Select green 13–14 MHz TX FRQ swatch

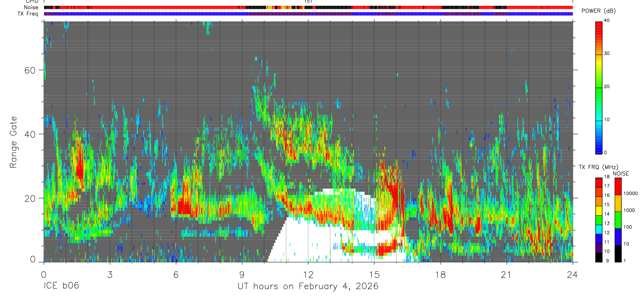(599, 220)
